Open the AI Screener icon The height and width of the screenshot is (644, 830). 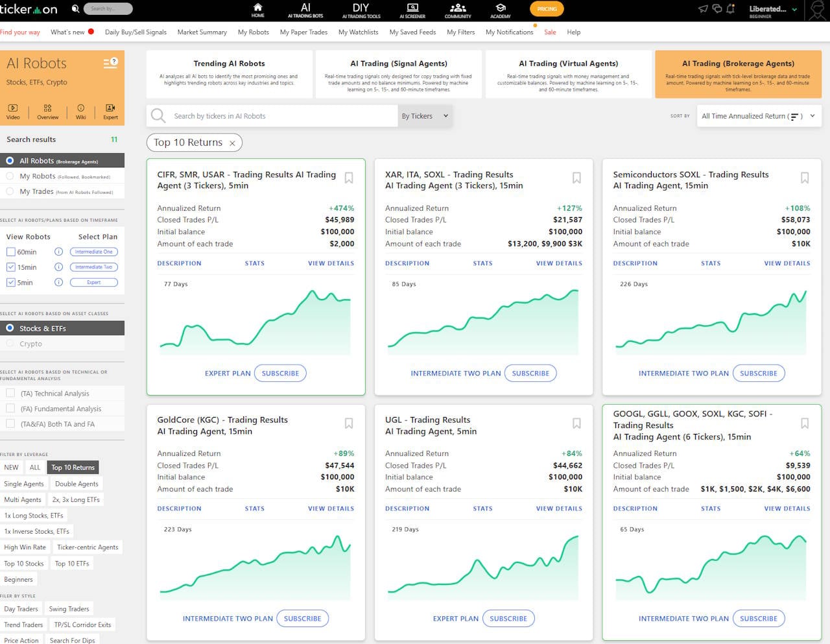(x=412, y=10)
